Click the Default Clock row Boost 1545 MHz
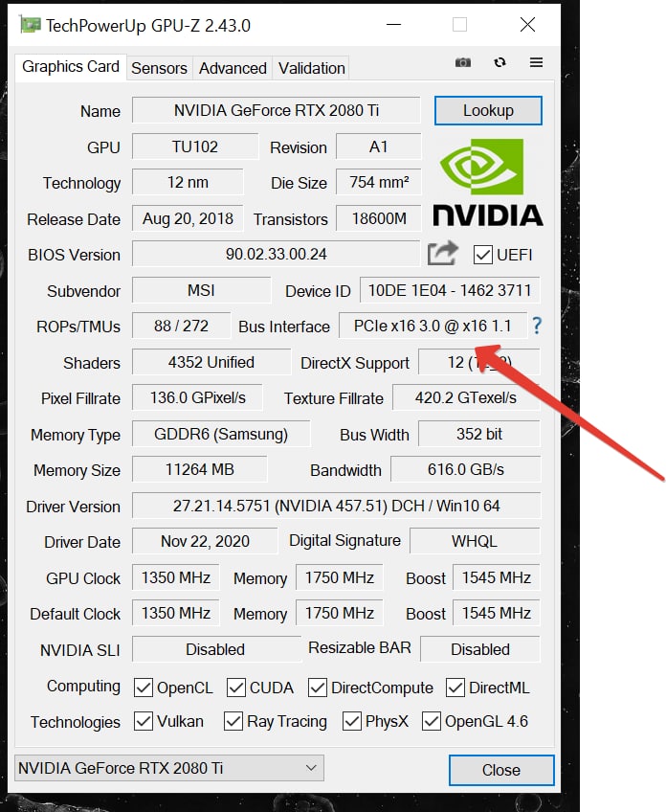The width and height of the screenshot is (666, 812). tap(497, 613)
